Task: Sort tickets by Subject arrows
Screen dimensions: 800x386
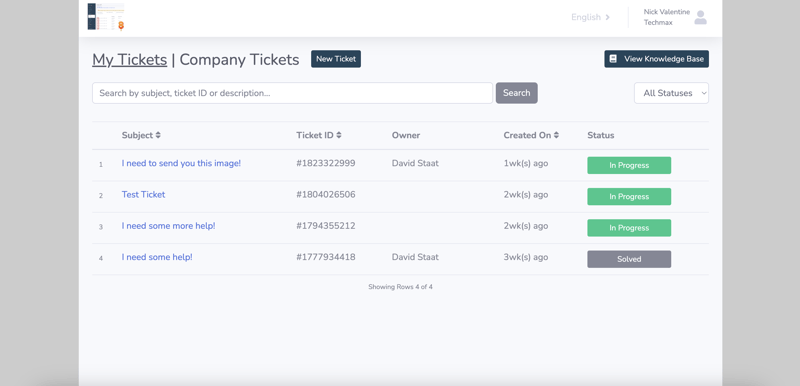Action: pos(158,135)
